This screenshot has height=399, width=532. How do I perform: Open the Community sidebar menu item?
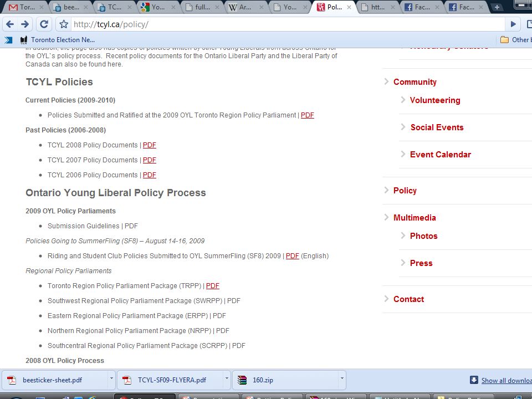click(415, 82)
